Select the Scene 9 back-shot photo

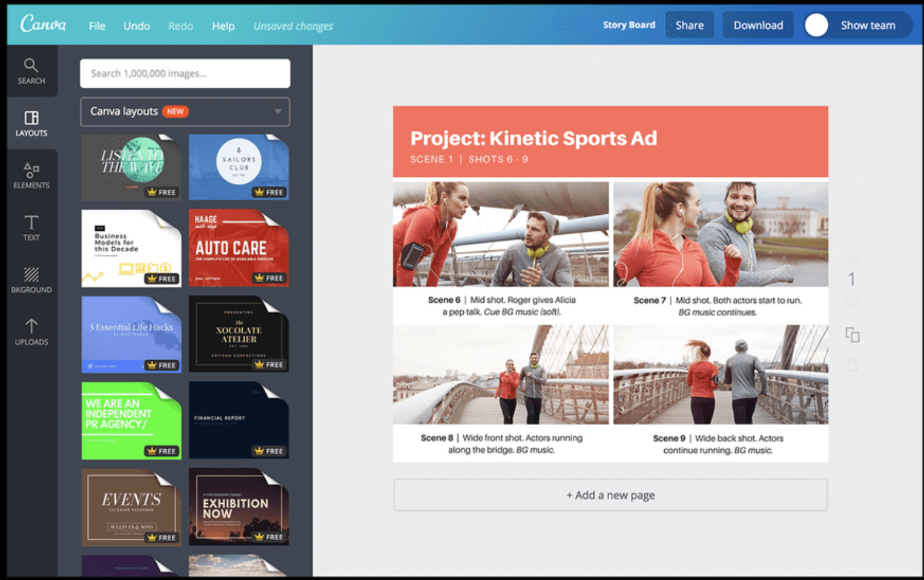coord(721,375)
